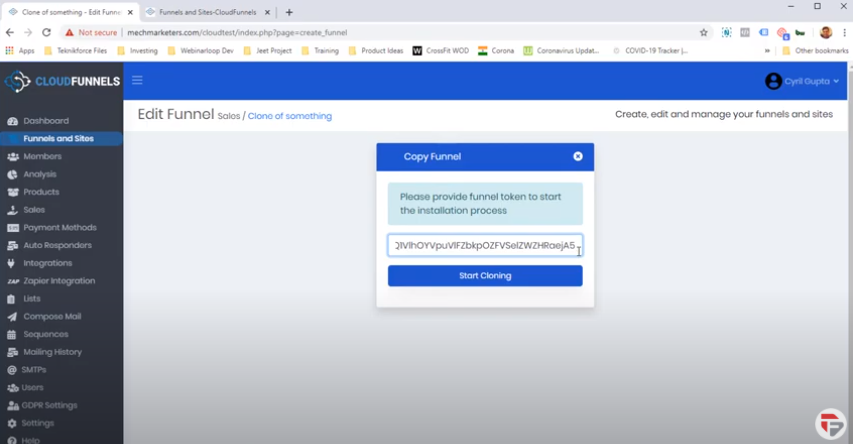Open Chrome's three-dot menu
853x444 pixels.
(x=844, y=32)
